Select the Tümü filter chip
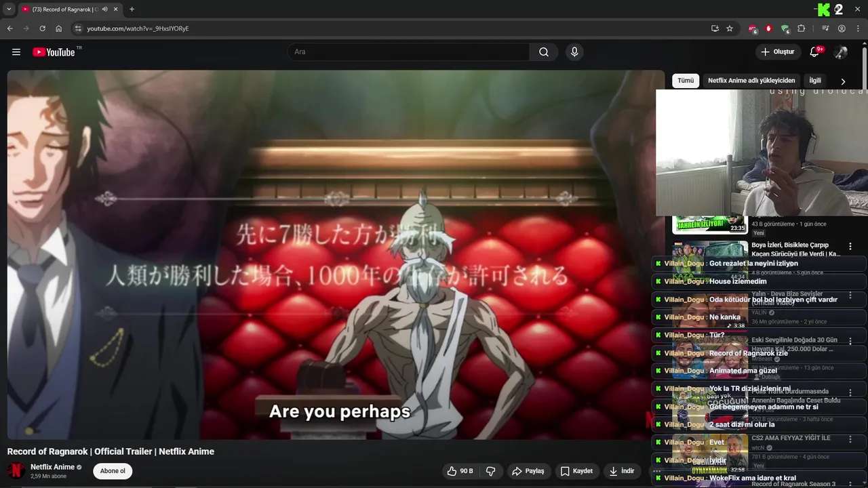The image size is (868, 488). 686,81
